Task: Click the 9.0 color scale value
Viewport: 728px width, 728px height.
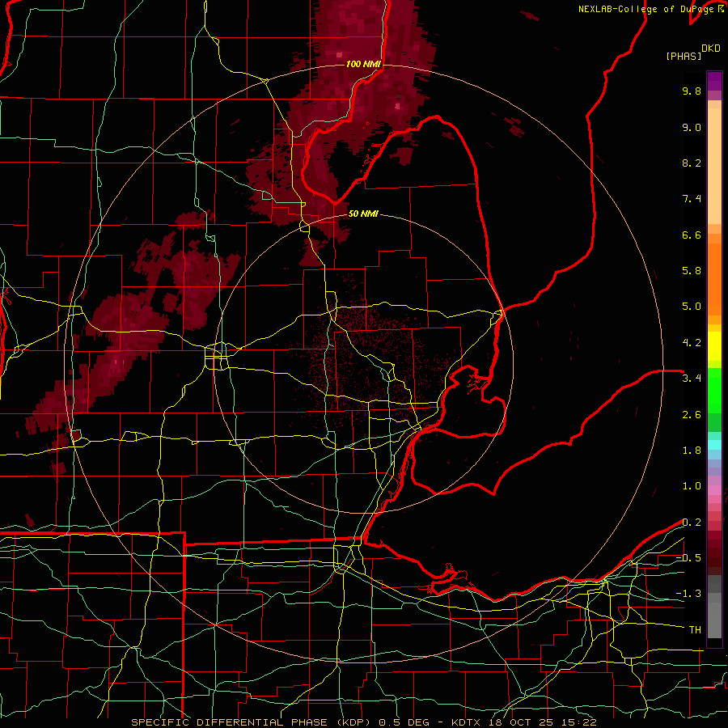Action: click(x=692, y=127)
